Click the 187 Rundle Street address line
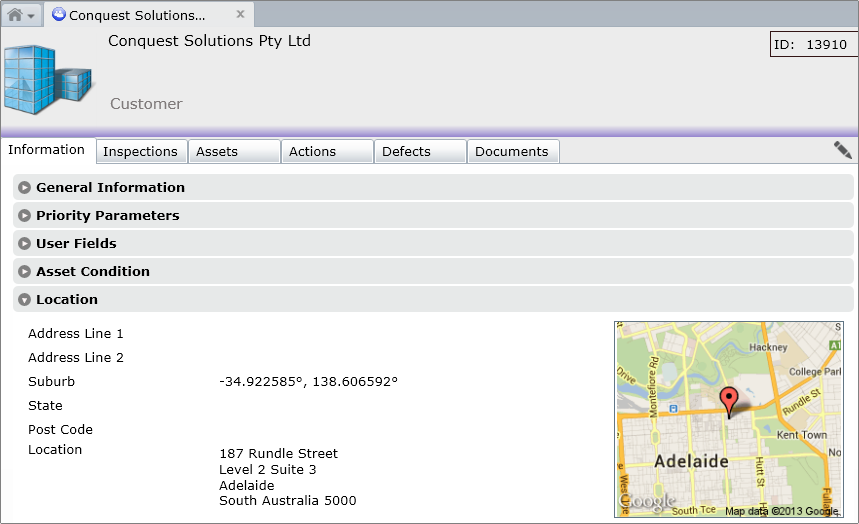859x524 pixels. point(278,453)
